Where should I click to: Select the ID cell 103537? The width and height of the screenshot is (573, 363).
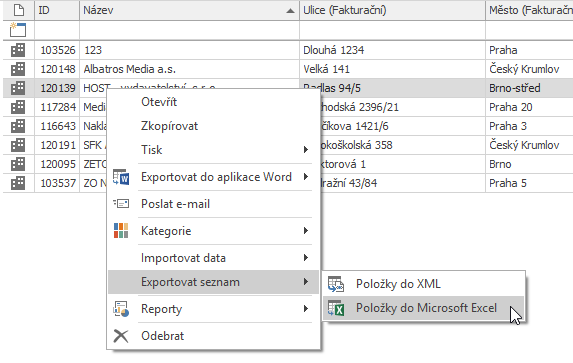point(57,183)
